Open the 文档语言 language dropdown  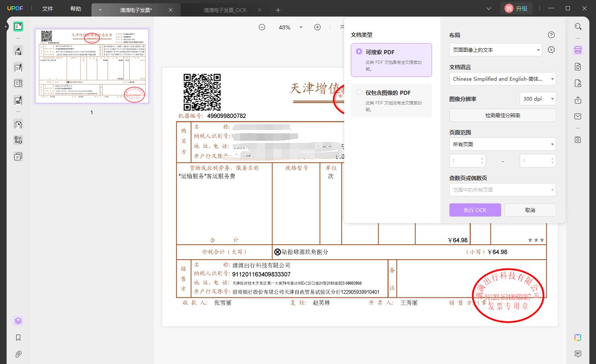pyautogui.click(x=502, y=79)
